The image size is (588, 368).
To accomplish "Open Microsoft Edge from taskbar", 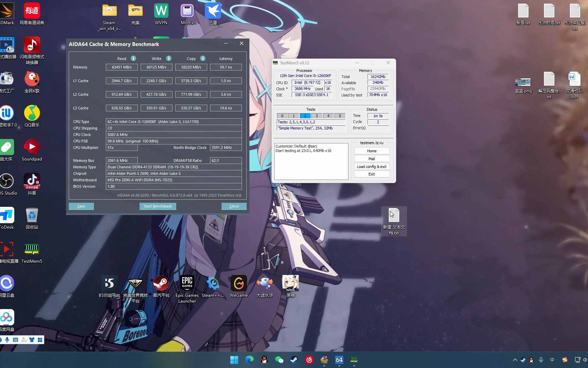I will point(249,360).
